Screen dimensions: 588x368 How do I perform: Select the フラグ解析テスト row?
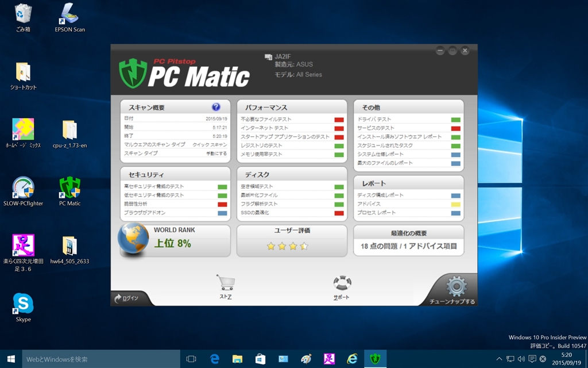(292, 204)
